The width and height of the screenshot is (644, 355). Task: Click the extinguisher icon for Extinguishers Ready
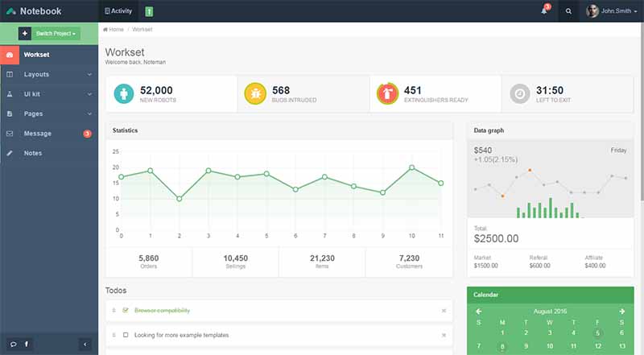[387, 94]
